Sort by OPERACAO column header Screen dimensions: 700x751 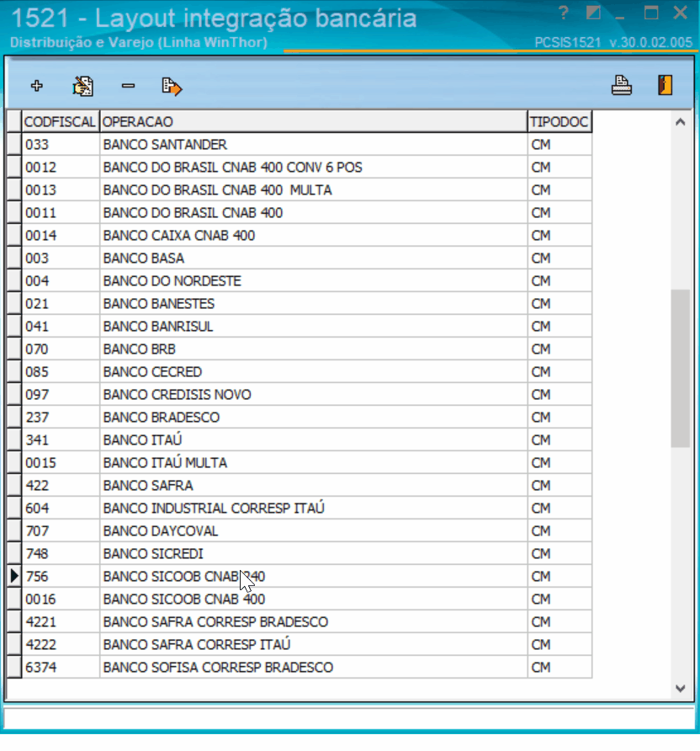[313, 121]
